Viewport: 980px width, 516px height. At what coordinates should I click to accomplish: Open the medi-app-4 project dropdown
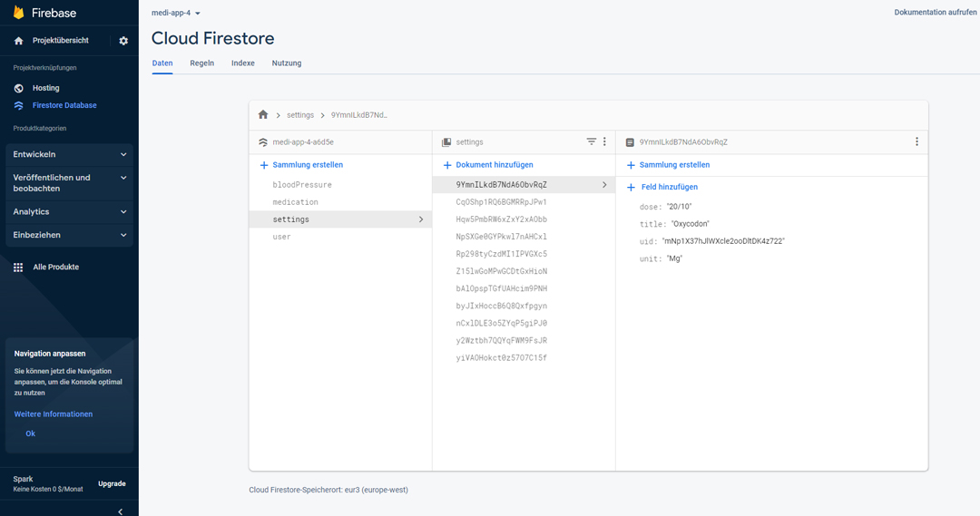(x=176, y=13)
